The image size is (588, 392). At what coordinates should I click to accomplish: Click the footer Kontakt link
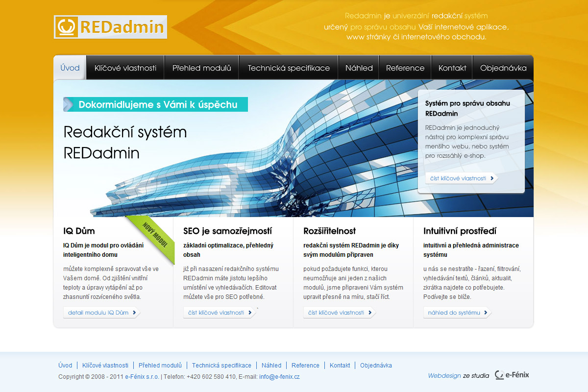[x=340, y=366]
